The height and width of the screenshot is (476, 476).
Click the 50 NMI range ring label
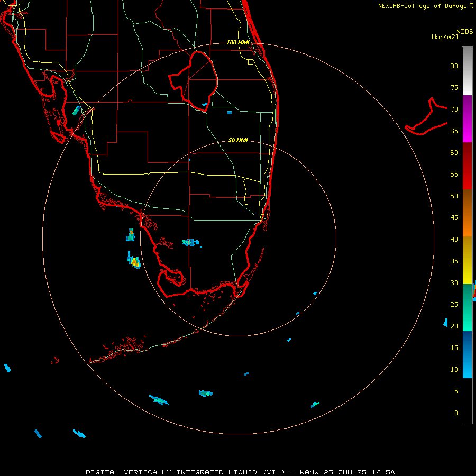238,140
